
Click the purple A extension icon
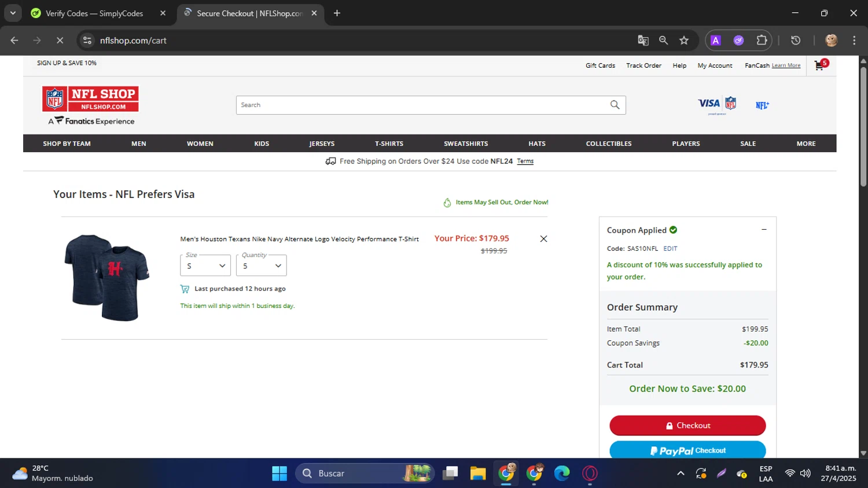[716, 41]
